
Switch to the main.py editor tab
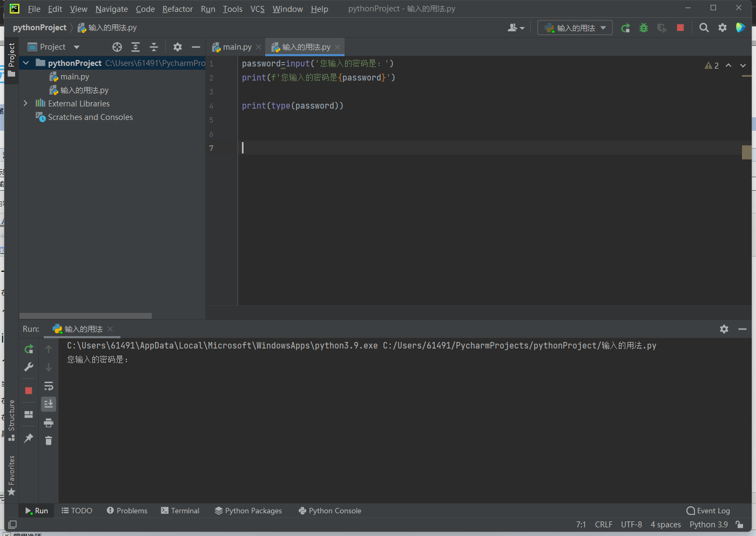point(237,47)
